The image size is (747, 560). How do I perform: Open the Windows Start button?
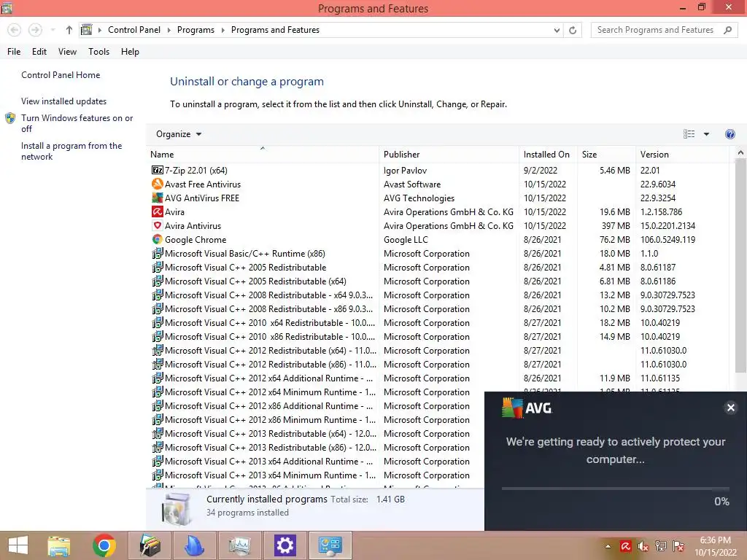[x=18, y=545]
